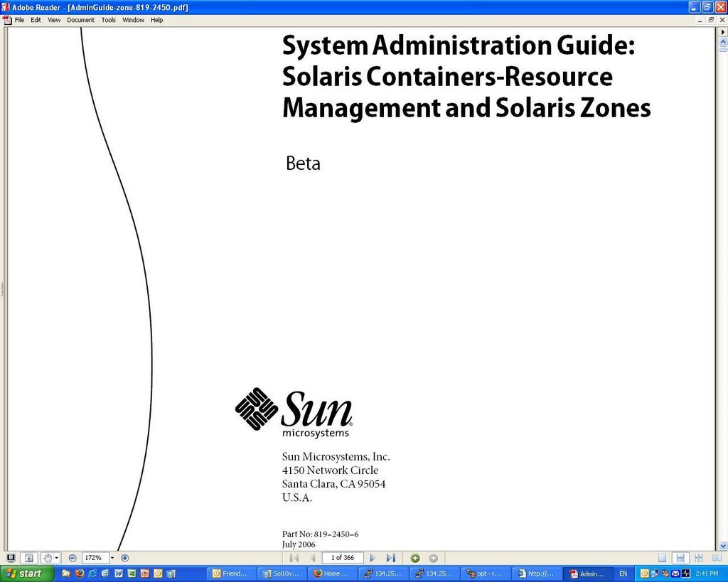Click the mail envelope tray icon
728x582 pixels.
pos(675,573)
